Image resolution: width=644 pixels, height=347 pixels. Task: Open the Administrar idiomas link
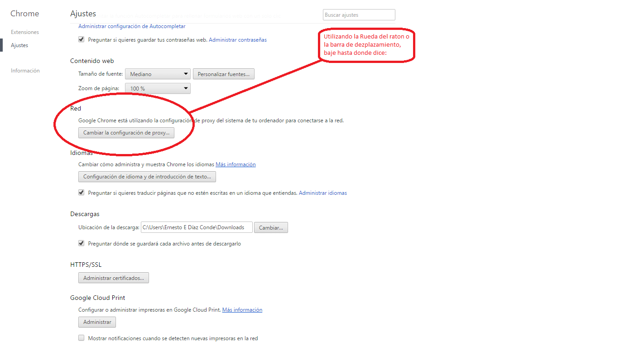(323, 193)
